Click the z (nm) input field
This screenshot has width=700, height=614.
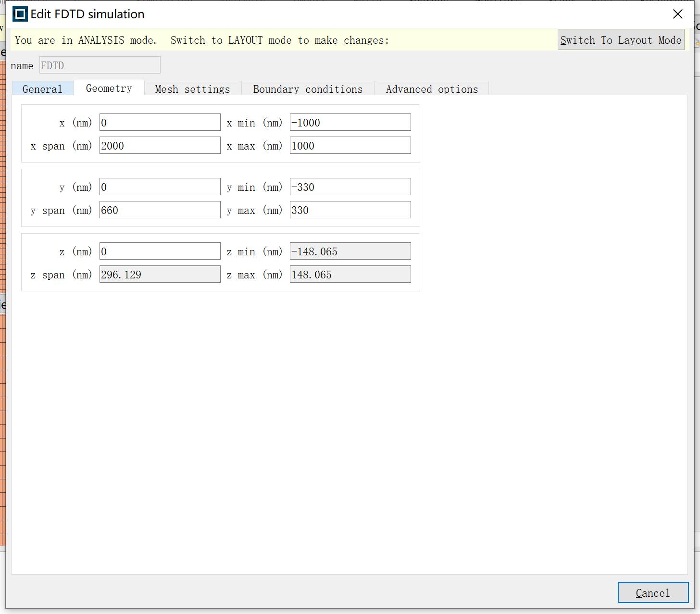pos(160,251)
